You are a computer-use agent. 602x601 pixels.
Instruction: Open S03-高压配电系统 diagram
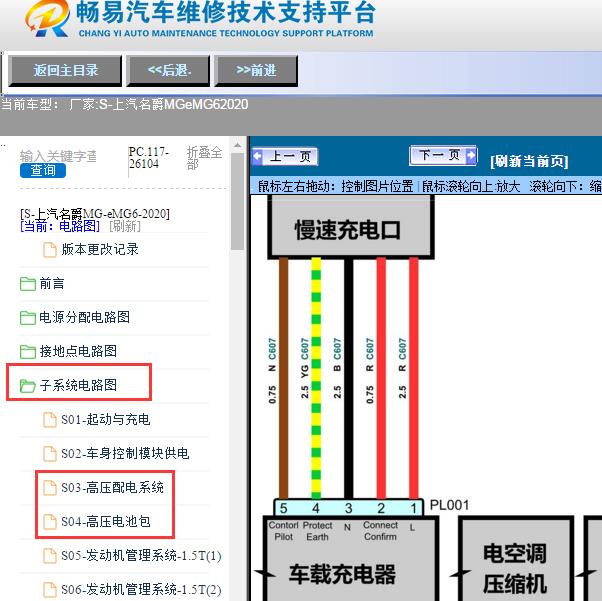click(112, 488)
